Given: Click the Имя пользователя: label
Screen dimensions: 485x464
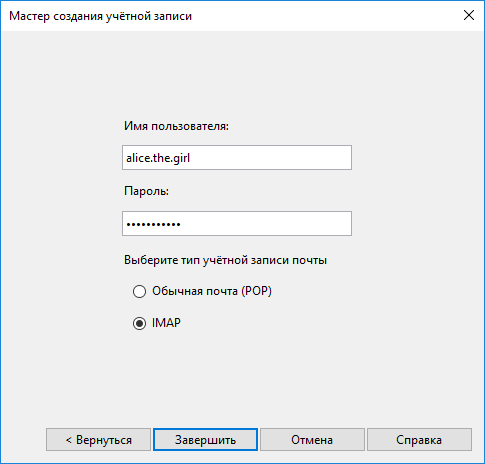Looking at the screenshot, I should point(176,126).
